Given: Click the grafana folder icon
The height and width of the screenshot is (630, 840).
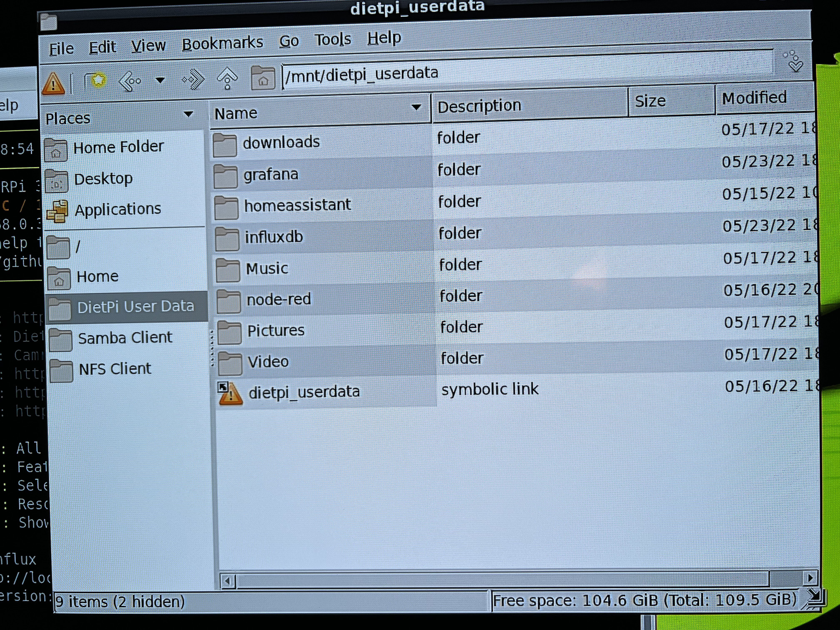Looking at the screenshot, I should point(225,177).
